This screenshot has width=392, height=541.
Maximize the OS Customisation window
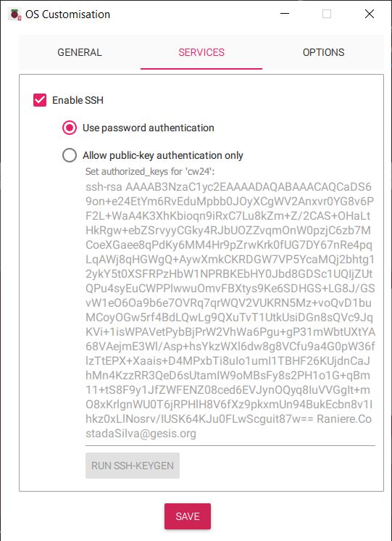(327, 14)
